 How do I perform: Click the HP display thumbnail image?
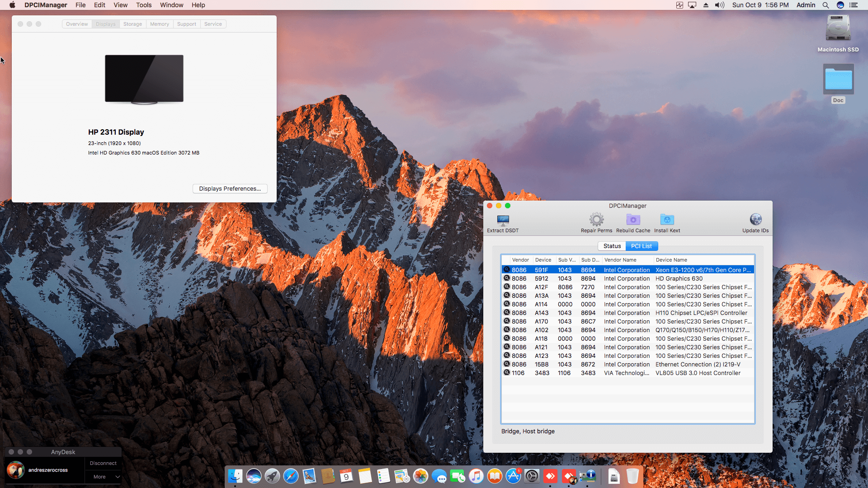pos(144,79)
